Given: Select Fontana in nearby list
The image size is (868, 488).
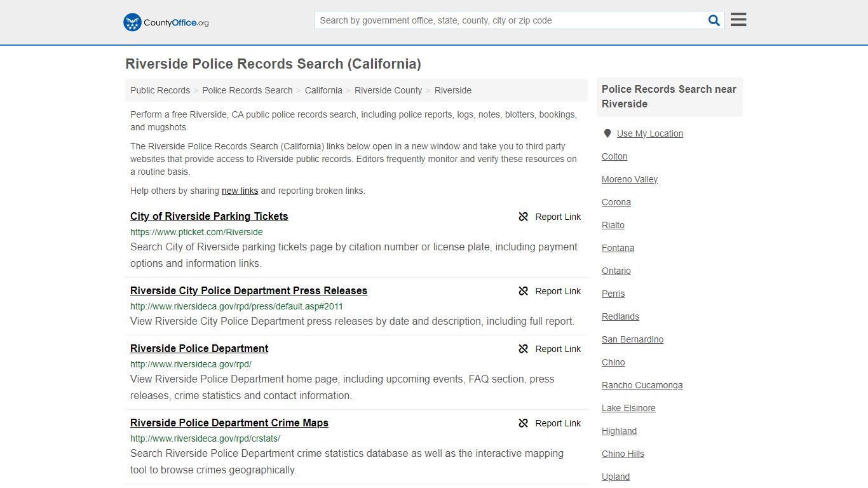Looking at the screenshot, I should pyautogui.click(x=618, y=248).
